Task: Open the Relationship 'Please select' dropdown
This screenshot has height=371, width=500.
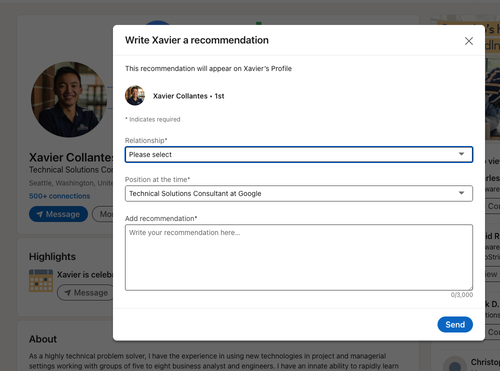Action: 299,155
